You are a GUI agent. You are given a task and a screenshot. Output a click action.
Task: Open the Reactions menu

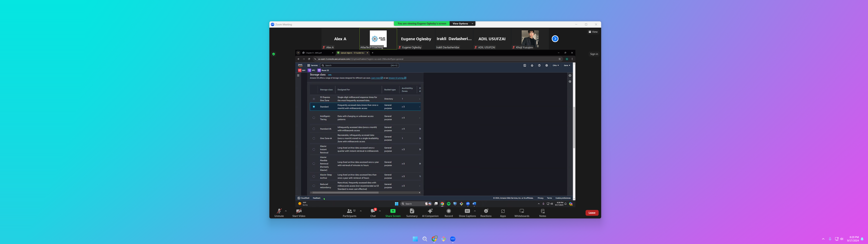486,211
